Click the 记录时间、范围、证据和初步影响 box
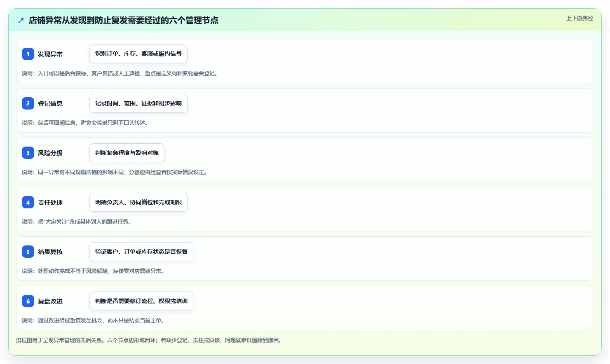 click(x=138, y=103)
